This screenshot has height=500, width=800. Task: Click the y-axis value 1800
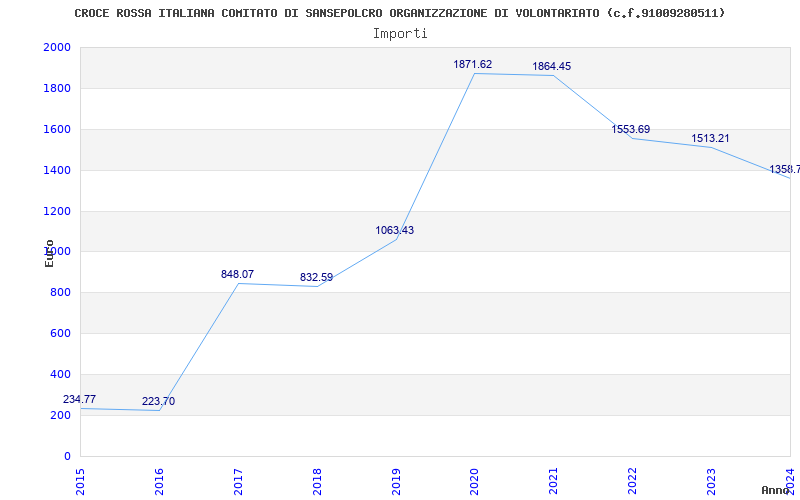57,88
